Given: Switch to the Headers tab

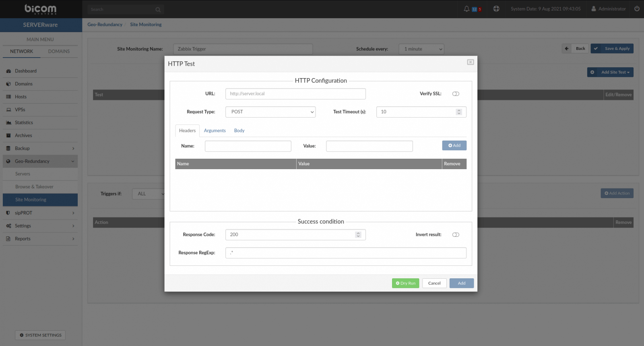Looking at the screenshot, I should tap(188, 131).
